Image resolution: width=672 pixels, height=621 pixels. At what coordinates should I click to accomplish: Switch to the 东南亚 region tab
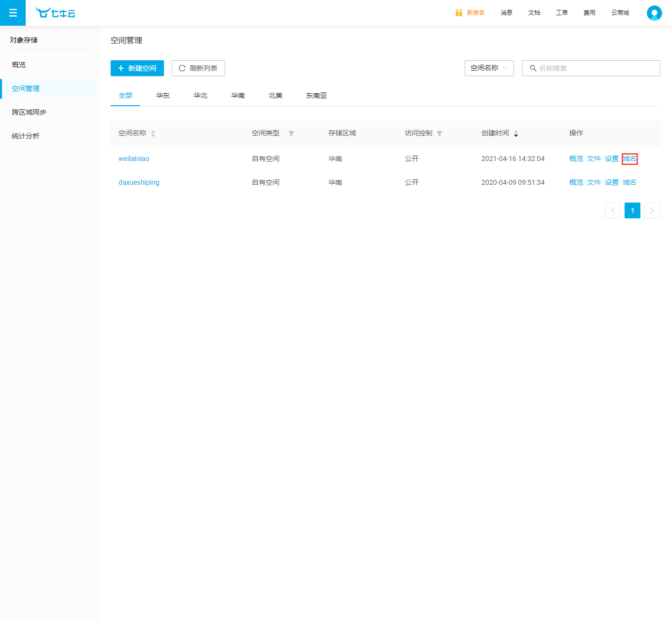316,95
